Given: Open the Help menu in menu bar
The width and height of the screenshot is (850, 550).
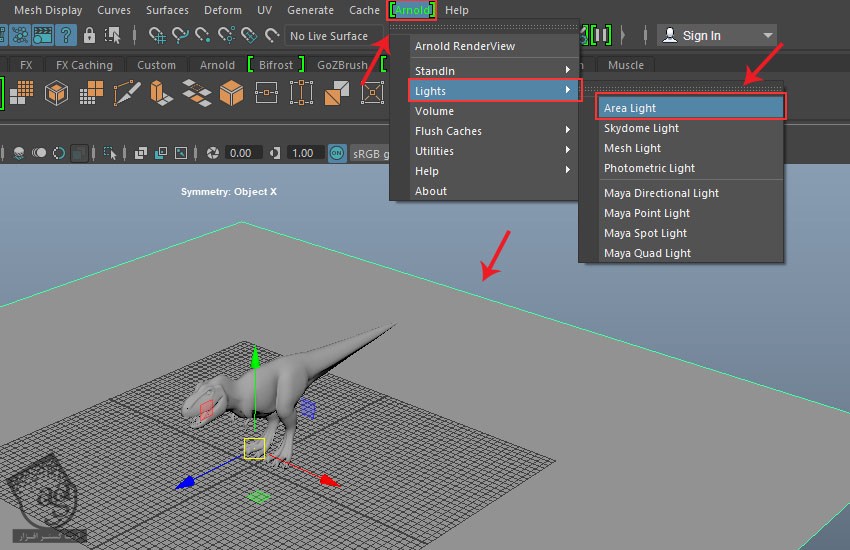Looking at the screenshot, I should (456, 10).
